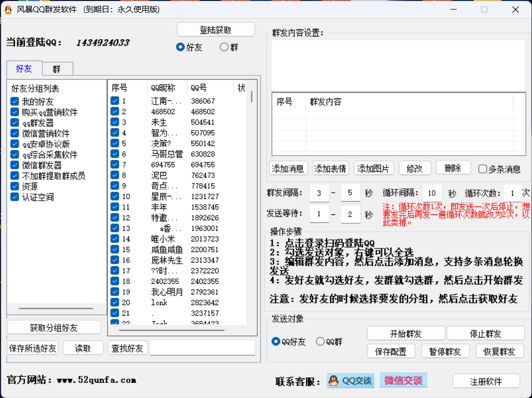This screenshot has width=532, height=398.
Task: Click the 序号 column header in friend list
Action: pos(128,88)
